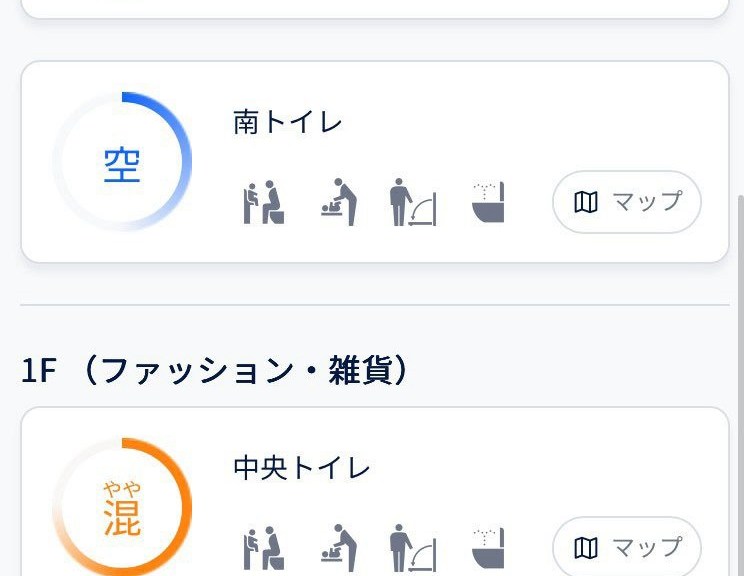Click the bidet toilet icon in 中央トイレ

(x=488, y=547)
